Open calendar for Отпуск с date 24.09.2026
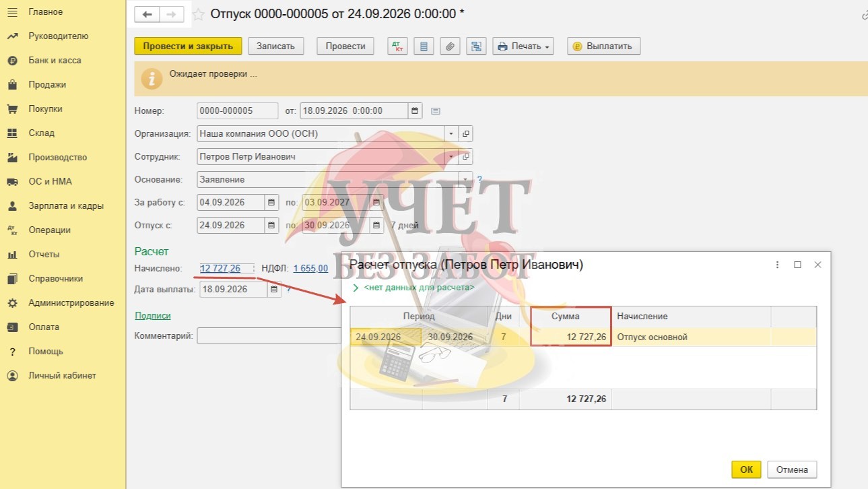 coord(271,225)
